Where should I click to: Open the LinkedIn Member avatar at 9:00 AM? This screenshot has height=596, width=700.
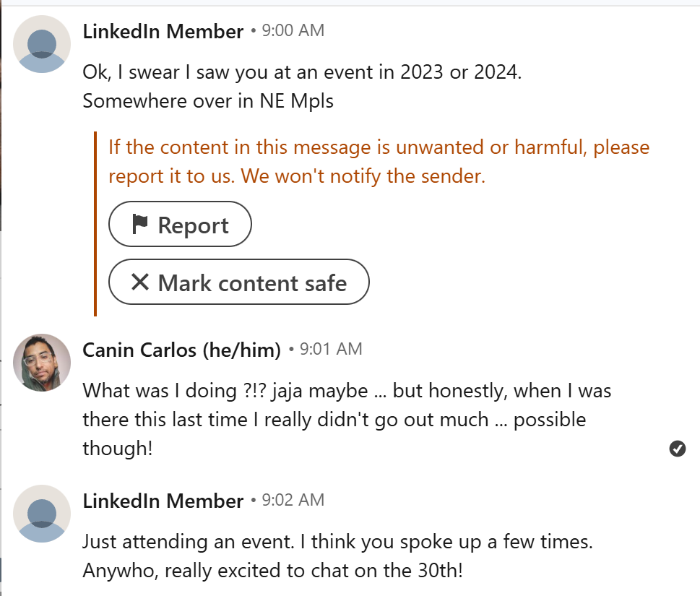[x=42, y=44]
